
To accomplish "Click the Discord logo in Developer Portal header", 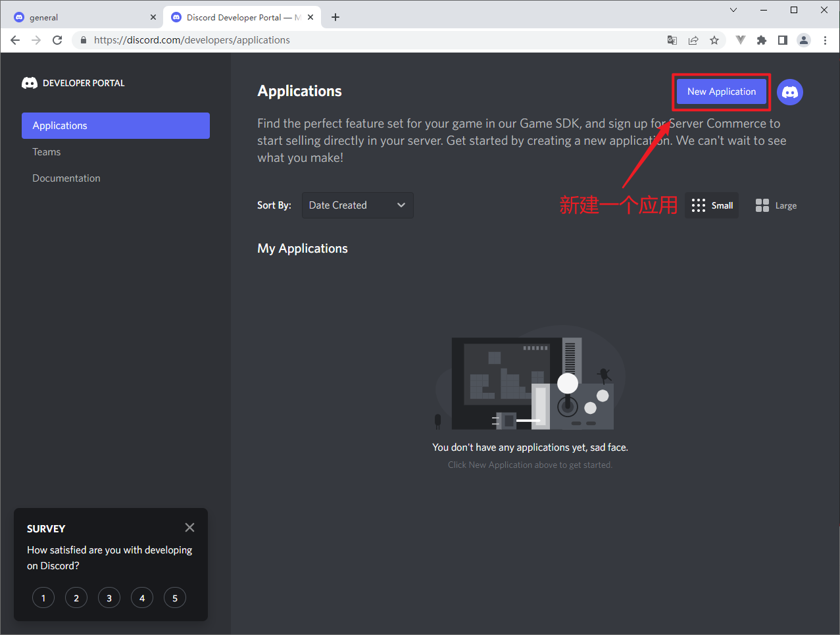I will click(x=30, y=83).
